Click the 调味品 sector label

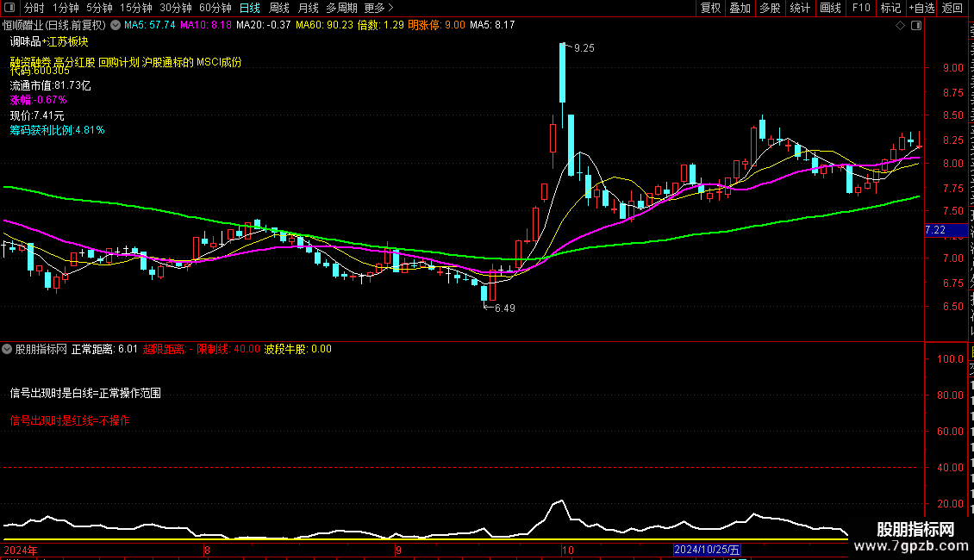click(x=26, y=41)
